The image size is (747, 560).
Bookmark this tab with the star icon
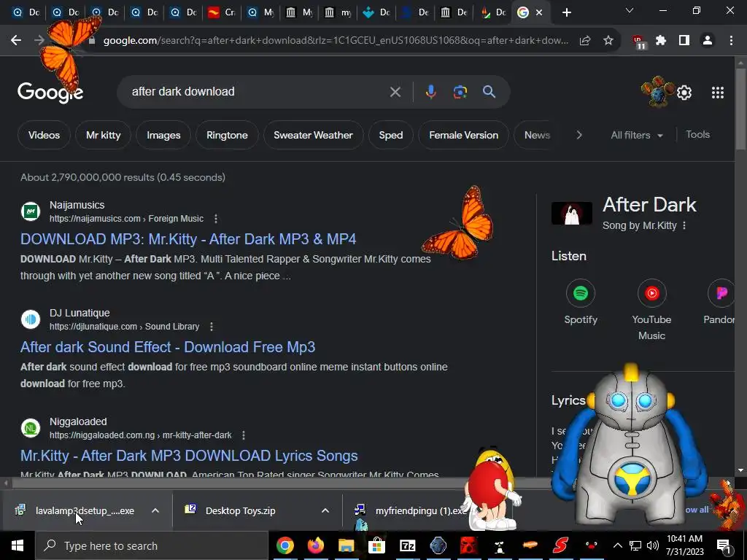pos(608,41)
